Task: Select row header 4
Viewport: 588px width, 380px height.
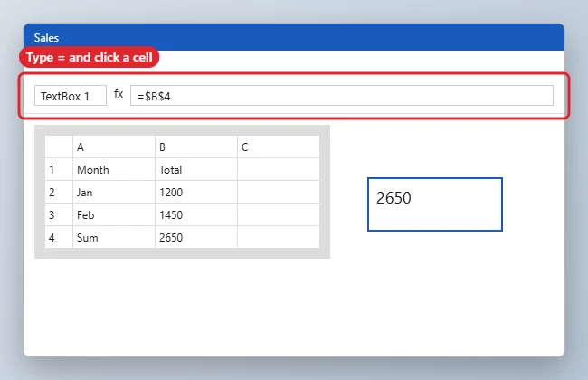Action: click(59, 237)
